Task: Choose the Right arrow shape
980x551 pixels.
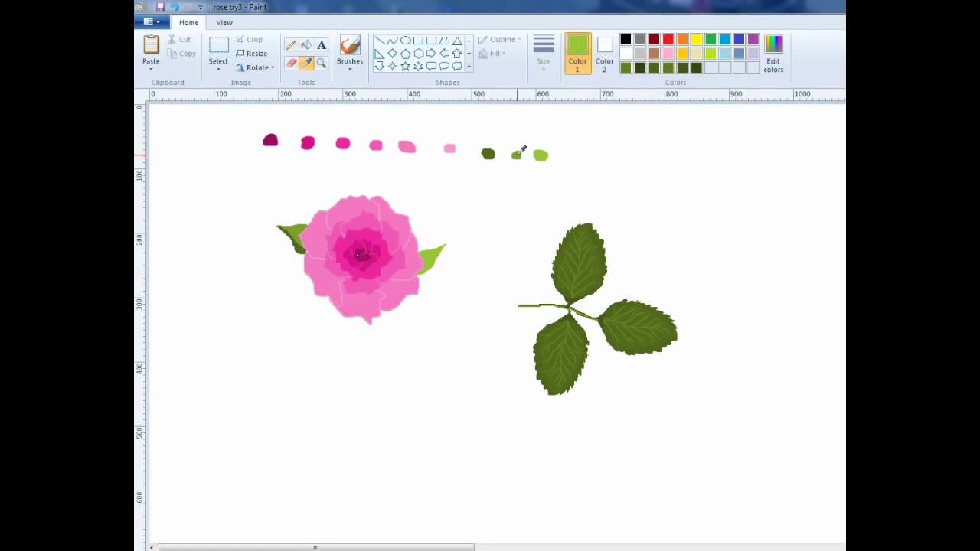Action: (x=431, y=54)
